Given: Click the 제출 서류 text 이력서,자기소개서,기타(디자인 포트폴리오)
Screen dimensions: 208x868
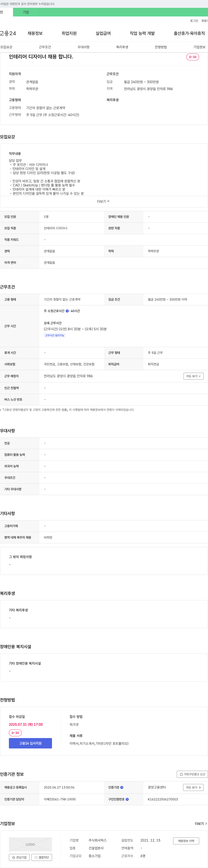Looking at the screenshot, I should 99,743.
